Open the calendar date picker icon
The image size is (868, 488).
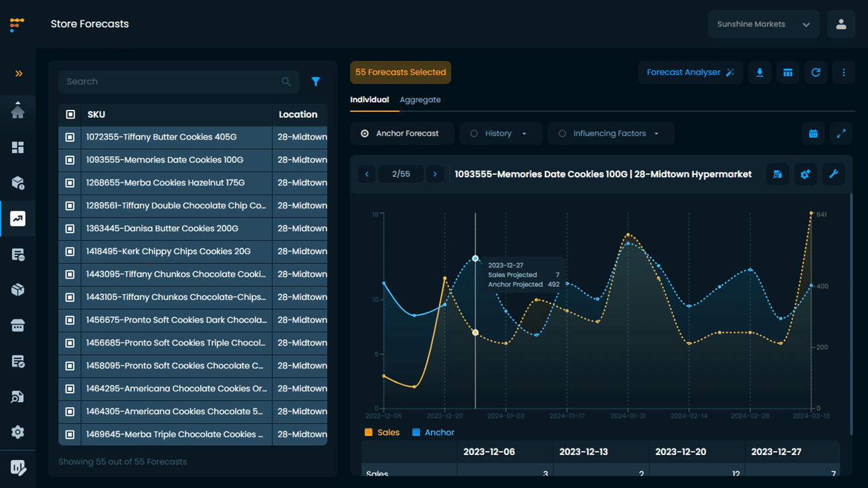(813, 134)
